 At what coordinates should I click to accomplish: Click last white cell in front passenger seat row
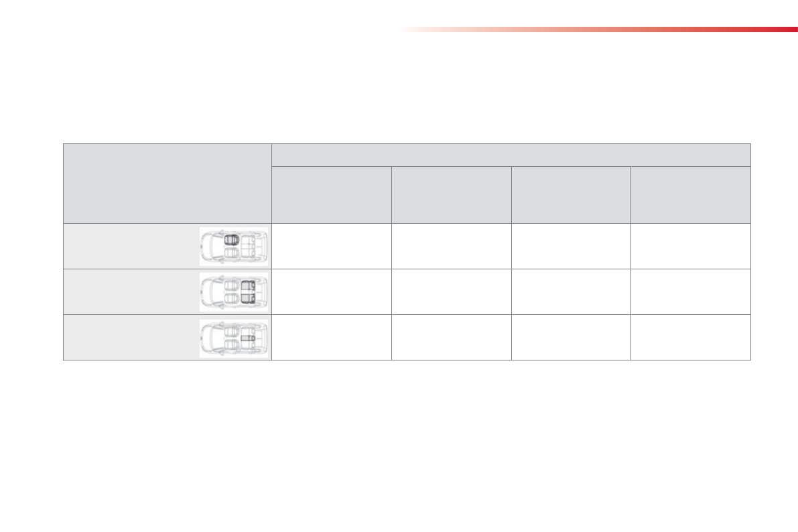[x=690, y=246]
